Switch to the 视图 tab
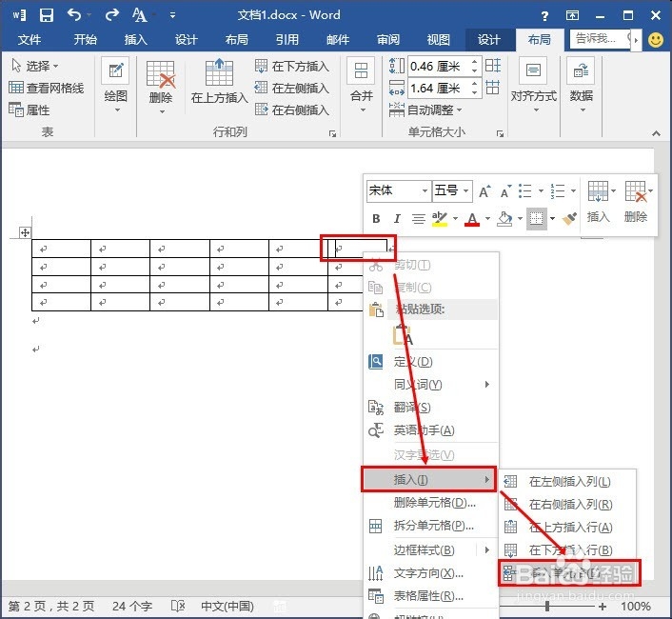672x619 pixels. pos(439,40)
